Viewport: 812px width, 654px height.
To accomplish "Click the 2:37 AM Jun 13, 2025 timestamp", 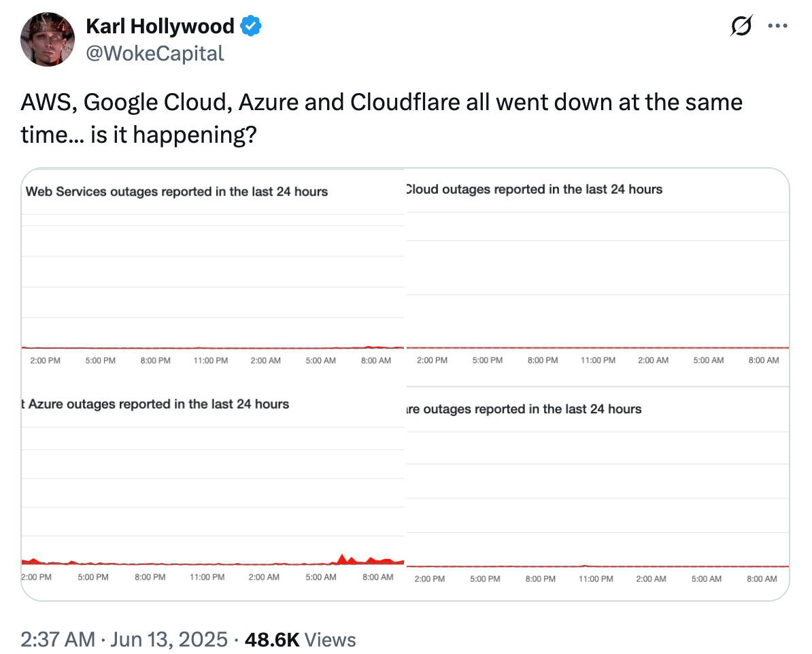I will 124,640.
